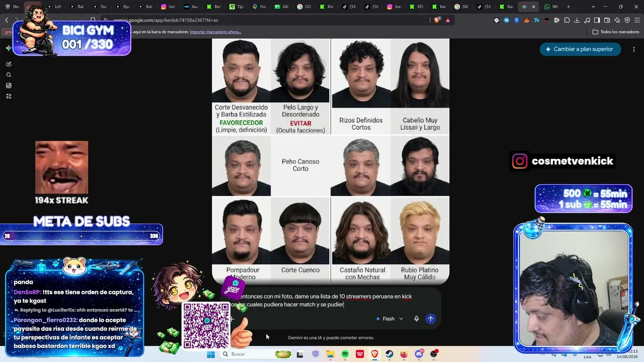
Task: Send the prompt with the arrow button
Action: coord(430,319)
